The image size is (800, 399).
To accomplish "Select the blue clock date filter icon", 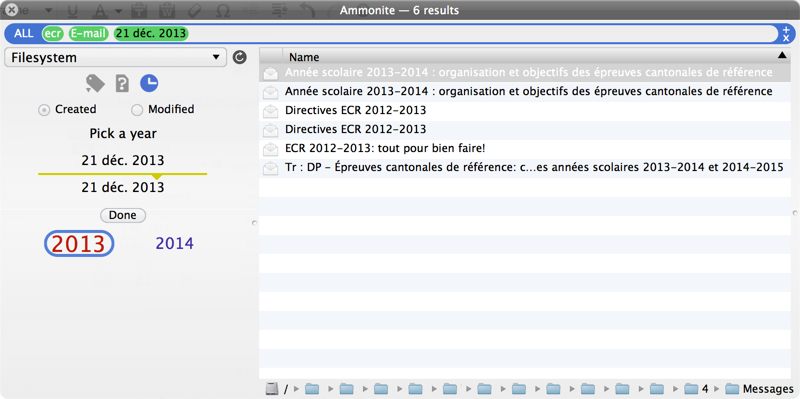I will [x=149, y=83].
